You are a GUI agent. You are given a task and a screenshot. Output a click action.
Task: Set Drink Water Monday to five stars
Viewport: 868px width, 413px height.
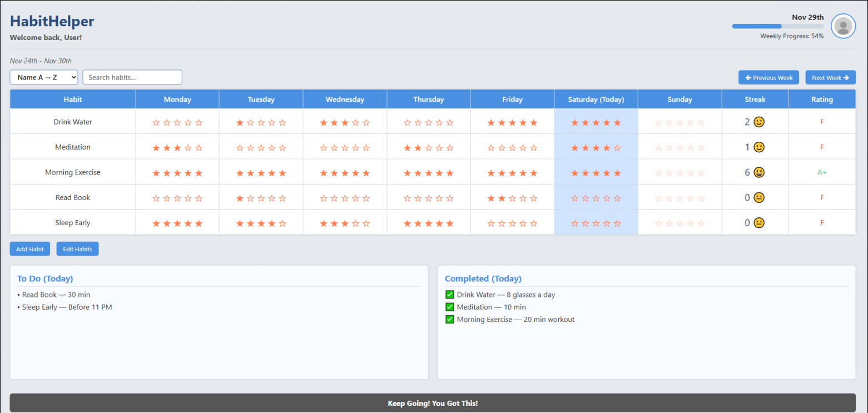tap(199, 122)
